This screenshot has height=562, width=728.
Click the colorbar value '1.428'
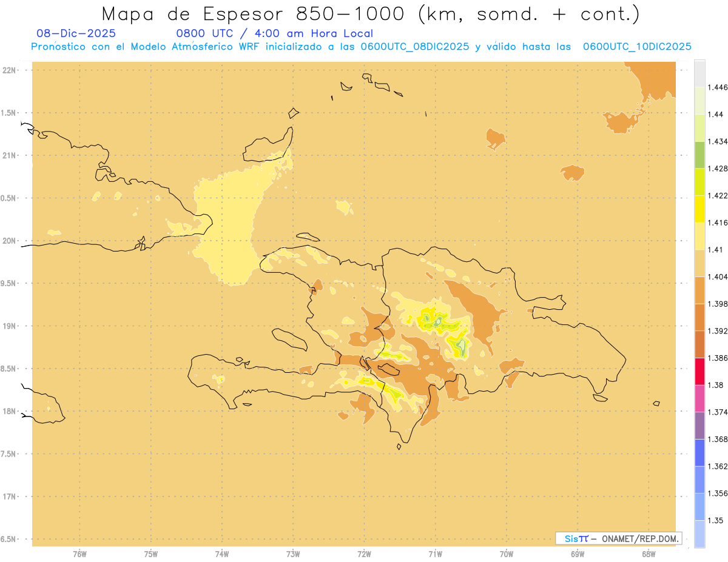[718, 169]
